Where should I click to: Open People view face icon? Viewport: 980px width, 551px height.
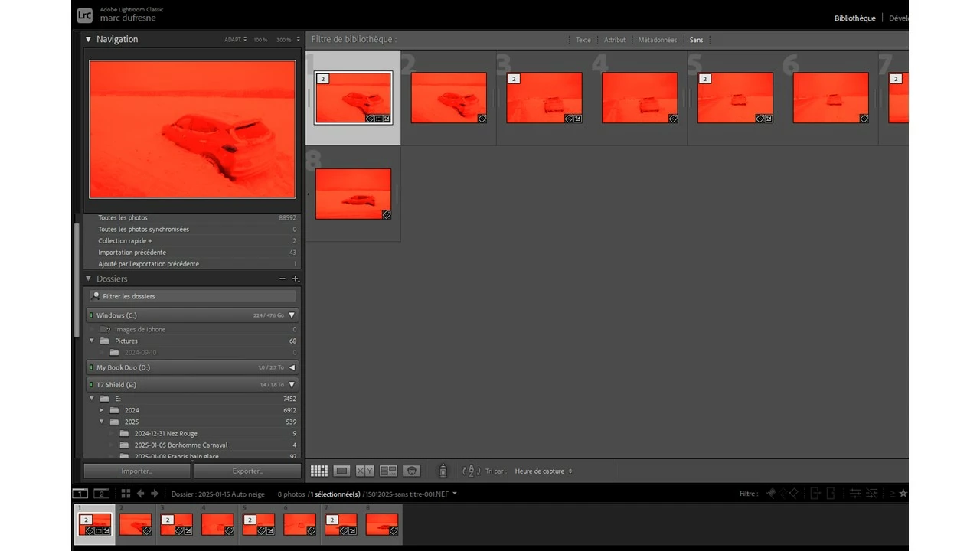pos(412,471)
